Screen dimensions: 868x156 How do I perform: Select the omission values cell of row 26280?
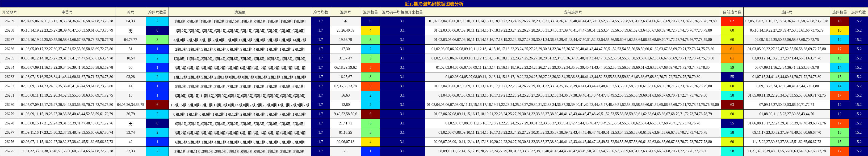click(240, 105)
